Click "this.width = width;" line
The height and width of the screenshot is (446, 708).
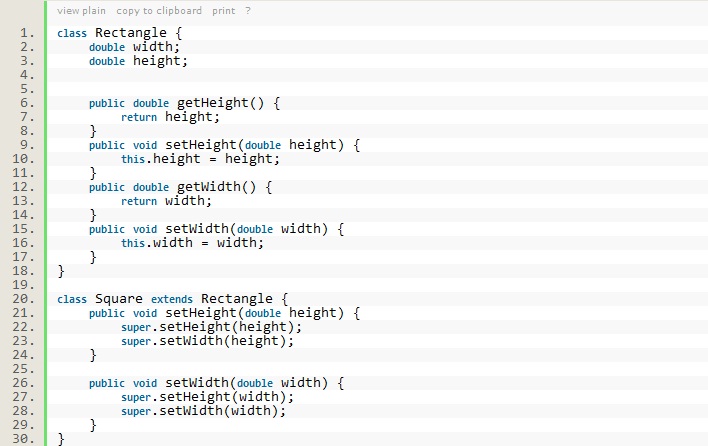pyautogui.click(x=193, y=242)
